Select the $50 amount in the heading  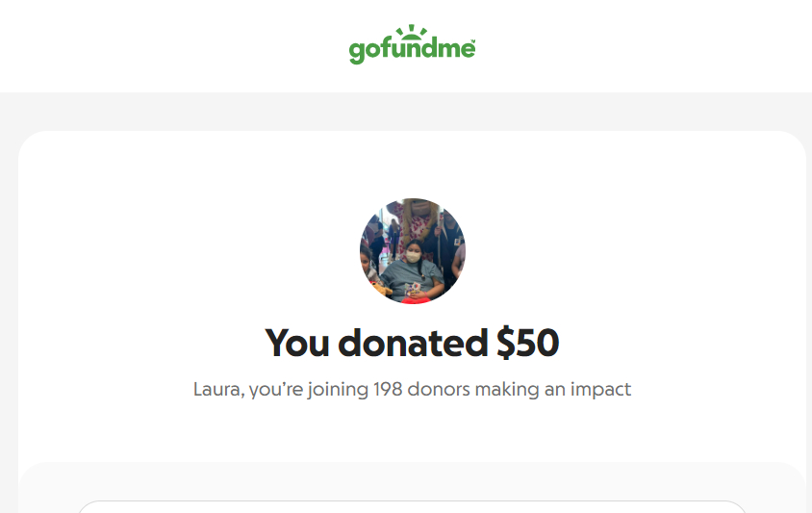click(527, 343)
